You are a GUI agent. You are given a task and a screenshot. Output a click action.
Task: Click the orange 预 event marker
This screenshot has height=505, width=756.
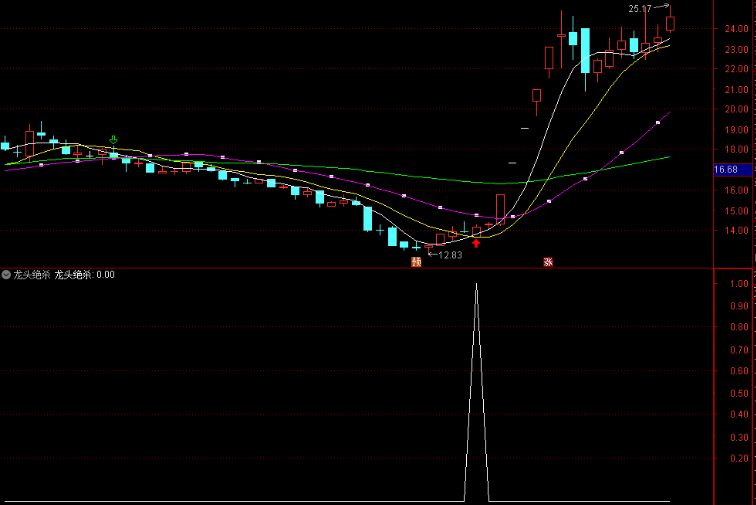click(x=416, y=262)
